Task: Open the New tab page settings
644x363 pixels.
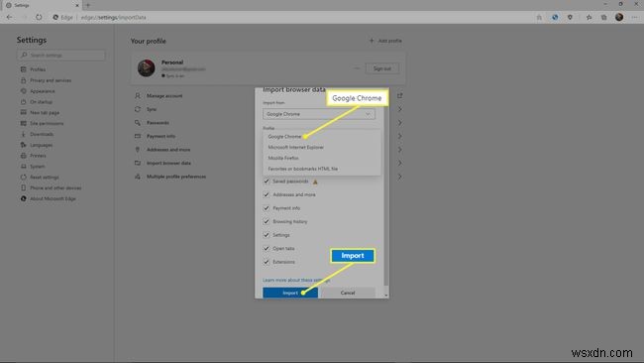Action: (x=45, y=113)
